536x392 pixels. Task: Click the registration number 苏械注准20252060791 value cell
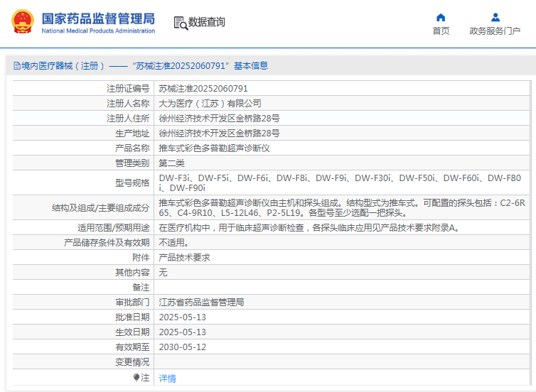click(203, 89)
